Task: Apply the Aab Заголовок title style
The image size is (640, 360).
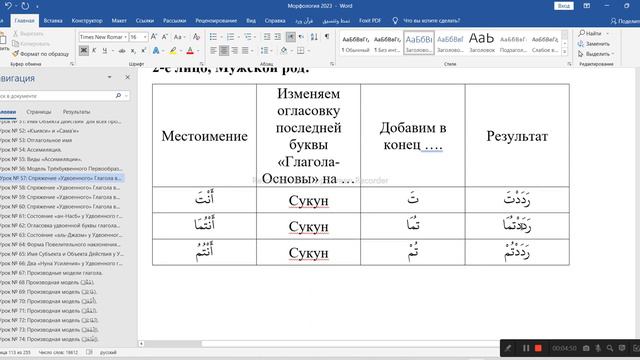Action: point(482,43)
